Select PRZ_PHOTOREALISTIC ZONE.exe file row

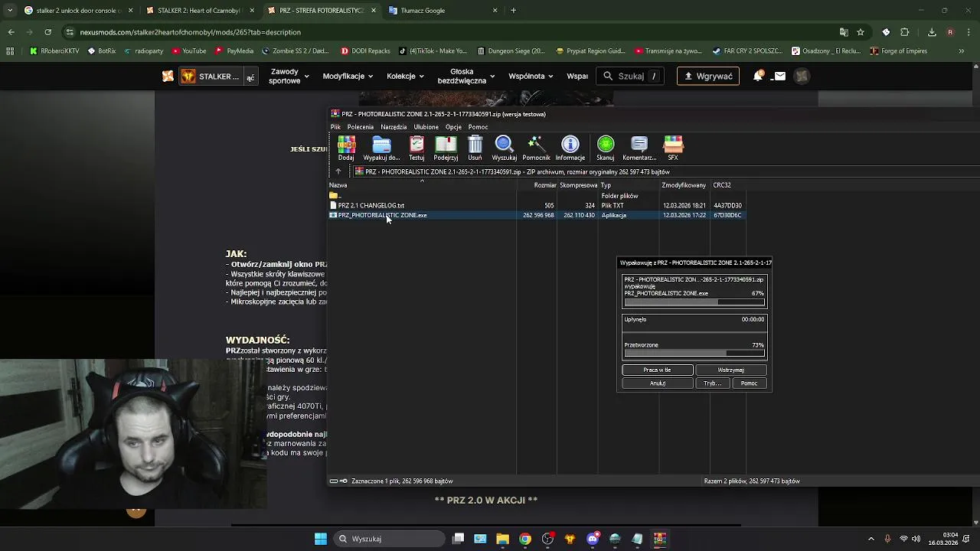click(x=536, y=215)
